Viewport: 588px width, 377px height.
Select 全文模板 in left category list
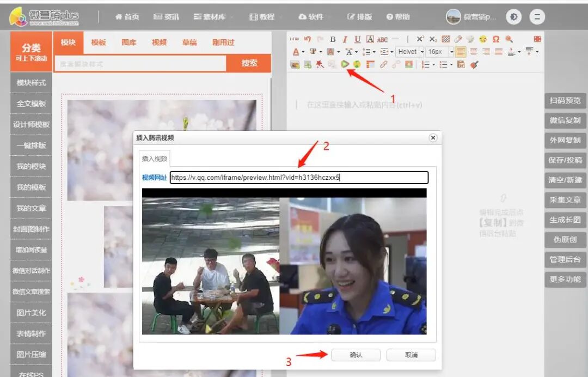[x=31, y=104]
